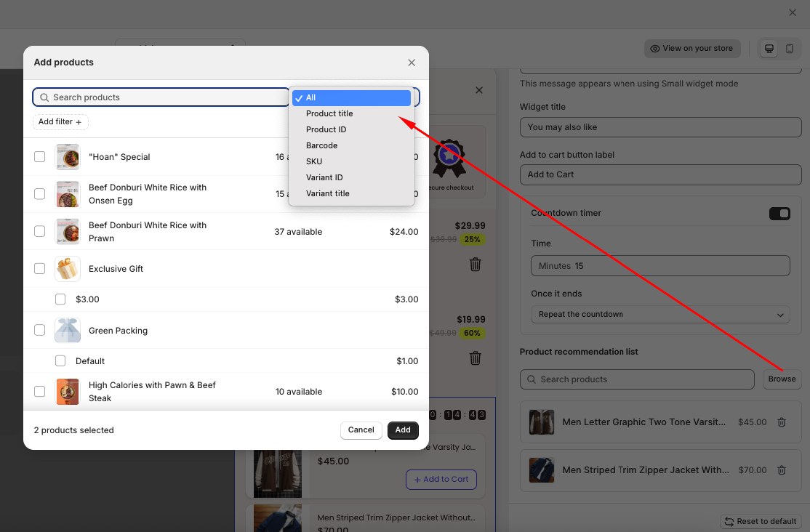Check Beef Donburi White Rice with Onsen Egg
This screenshot has width=810, height=532.
pos(40,194)
